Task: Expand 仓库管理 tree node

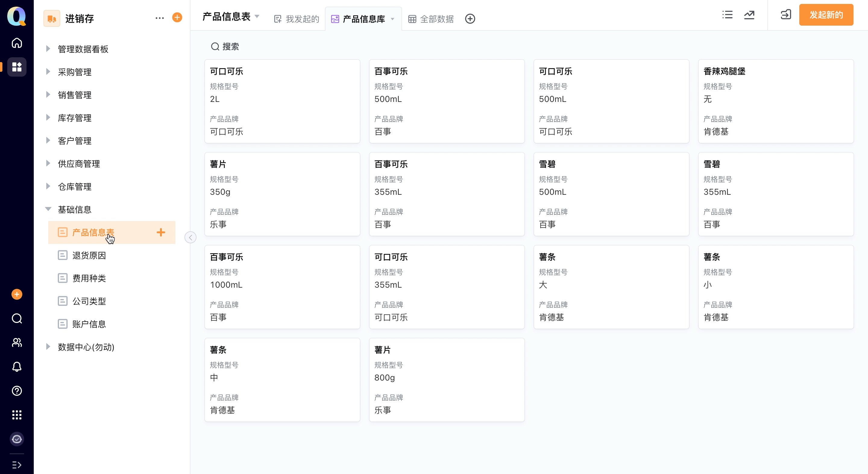Action: pyautogui.click(x=48, y=186)
